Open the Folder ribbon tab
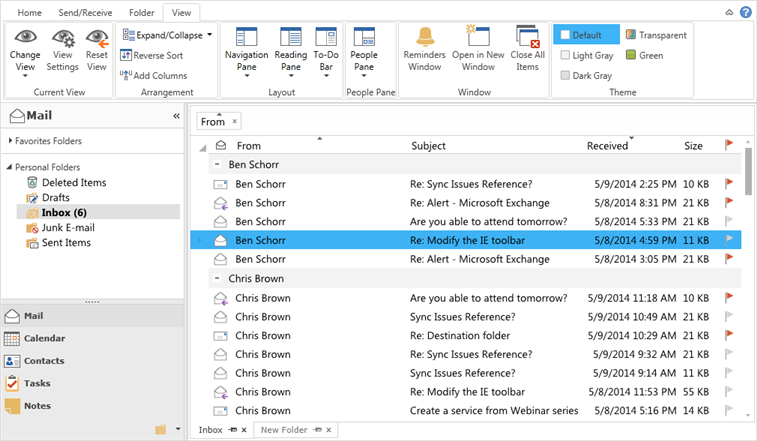Screen dimensions: 757x441 pyautogui.click(x=141, y=12)
